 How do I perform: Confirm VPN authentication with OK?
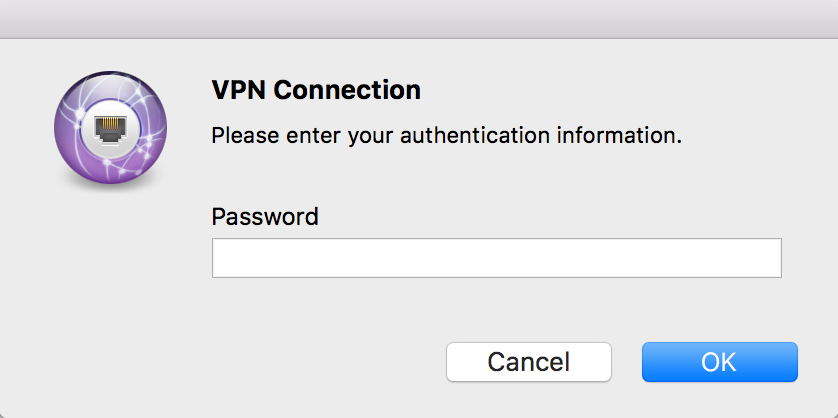coord(719,361)
